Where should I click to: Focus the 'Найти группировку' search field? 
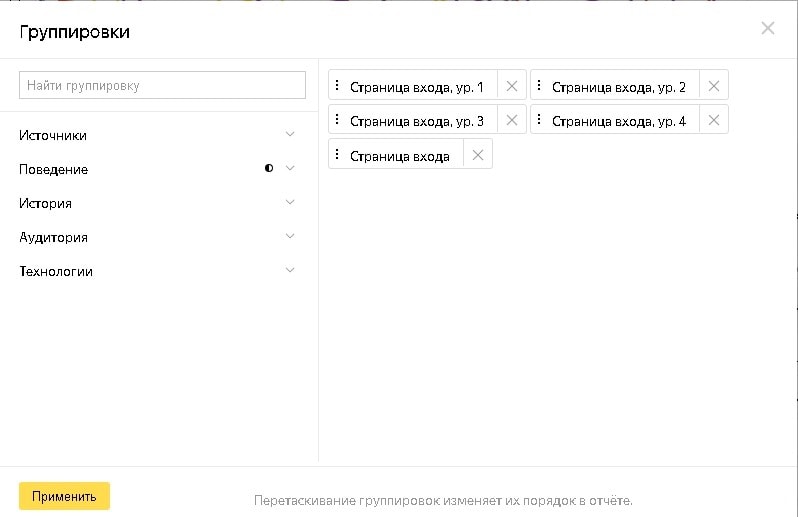tap(162, 85)
